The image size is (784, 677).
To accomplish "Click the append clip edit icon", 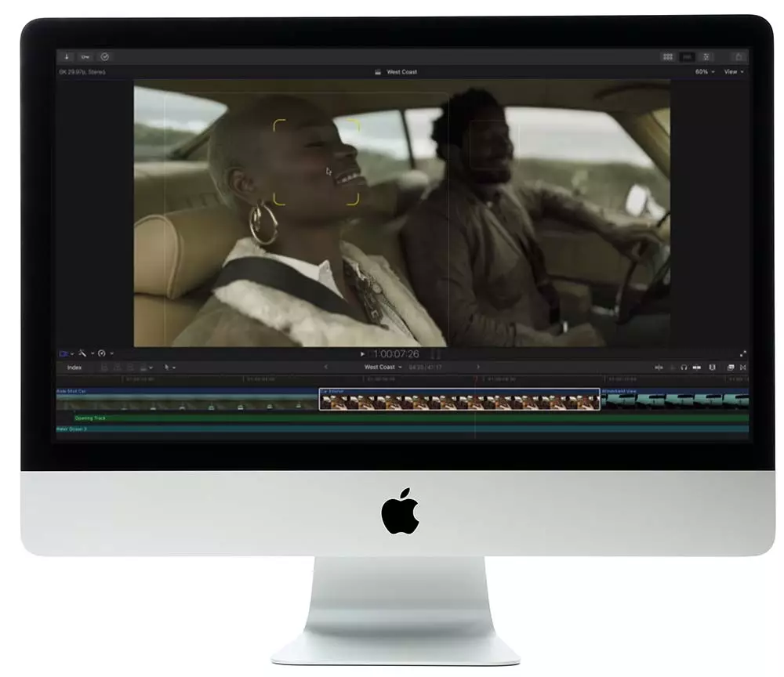I will pyautogui.click(x=130, y=367).
